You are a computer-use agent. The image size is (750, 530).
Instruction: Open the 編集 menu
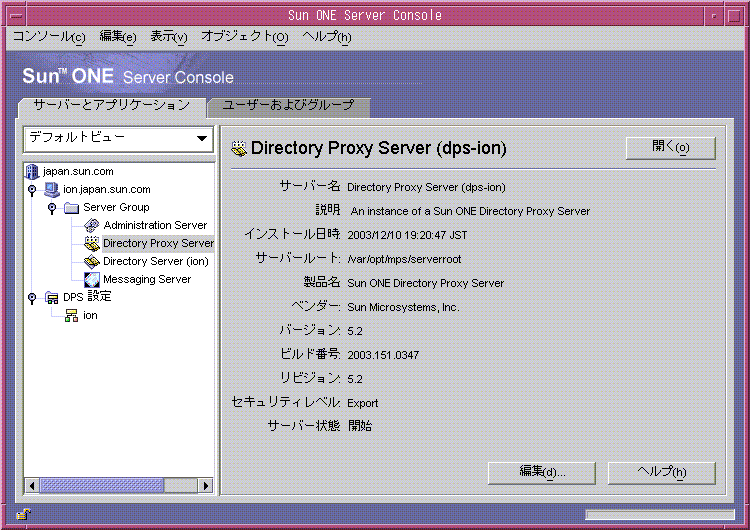click(x=118, y=36)
